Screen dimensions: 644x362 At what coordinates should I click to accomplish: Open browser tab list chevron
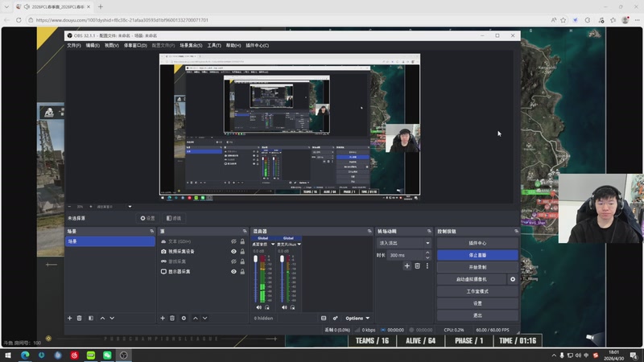coord(6,6)
